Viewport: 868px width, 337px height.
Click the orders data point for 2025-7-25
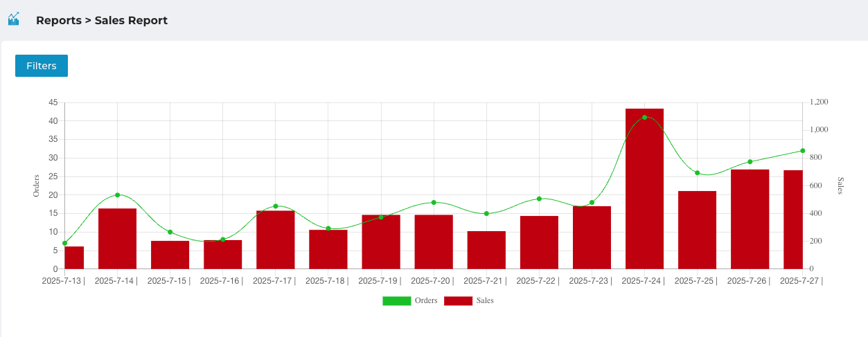point(697,173)
